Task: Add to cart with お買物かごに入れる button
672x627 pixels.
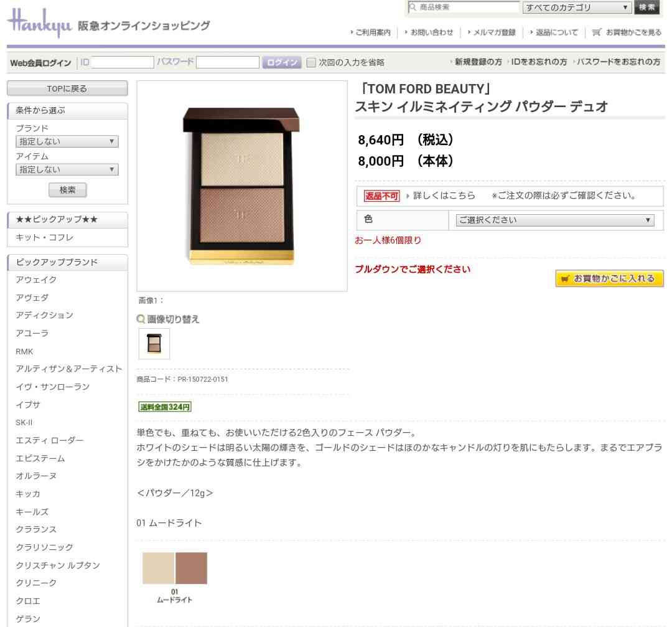Action: [x=609, y=278]
